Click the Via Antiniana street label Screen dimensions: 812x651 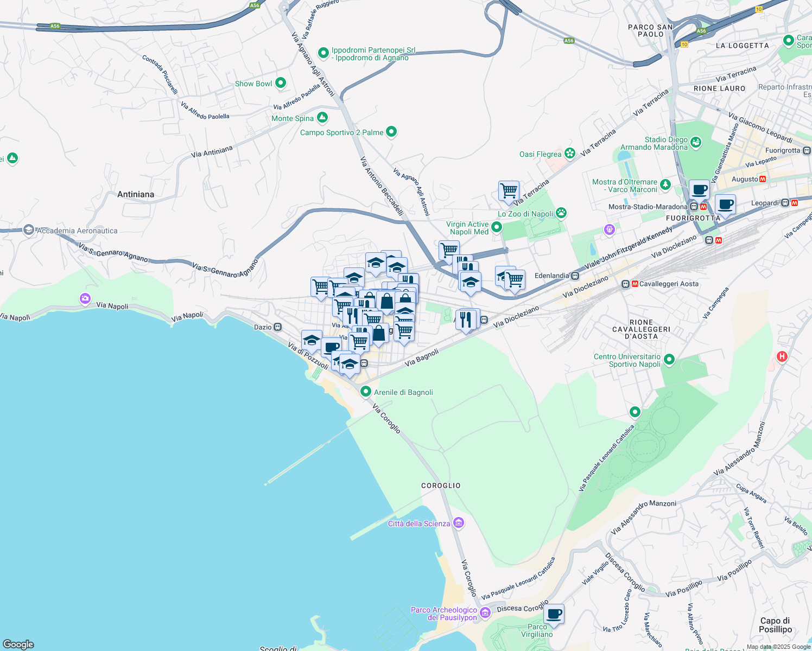click(212, 151)
